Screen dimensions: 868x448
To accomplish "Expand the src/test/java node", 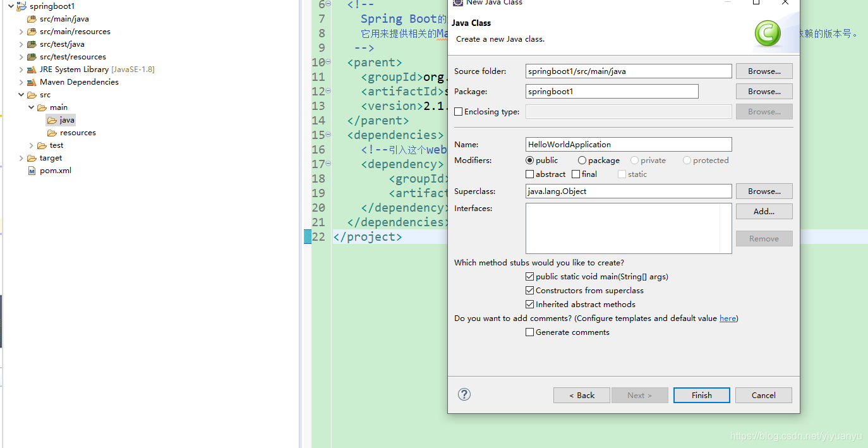I will pos(21,44).
